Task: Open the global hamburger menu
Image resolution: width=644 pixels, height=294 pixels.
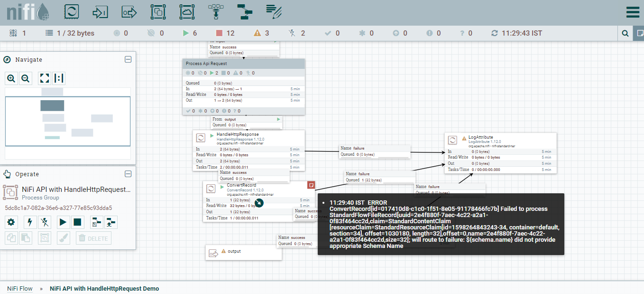Action: pos(633,12)
